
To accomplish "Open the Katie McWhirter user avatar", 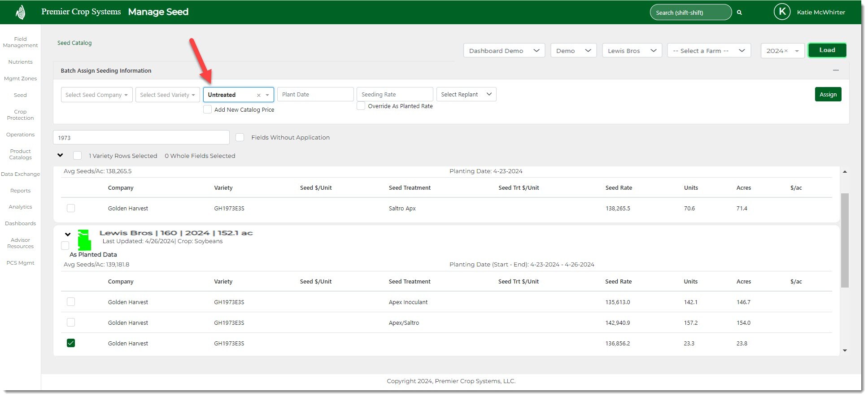I will click(x=782, y=12).
